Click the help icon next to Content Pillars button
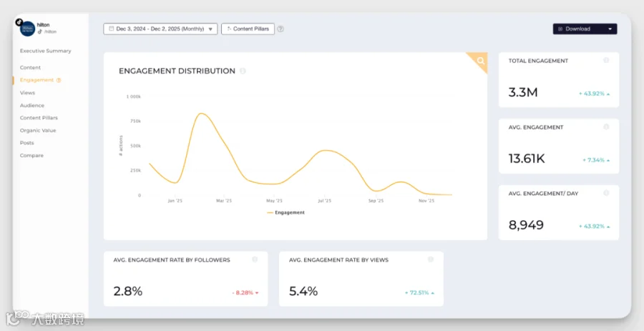The width and height of the screenshot is (644, 331). tap(280, 29)
